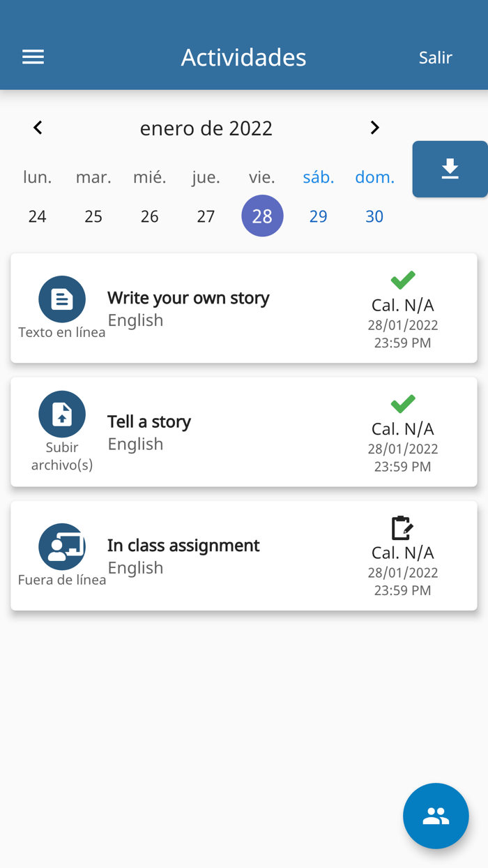Open Tell a story activity
This screenshot has width=488, height=868.
149,422
